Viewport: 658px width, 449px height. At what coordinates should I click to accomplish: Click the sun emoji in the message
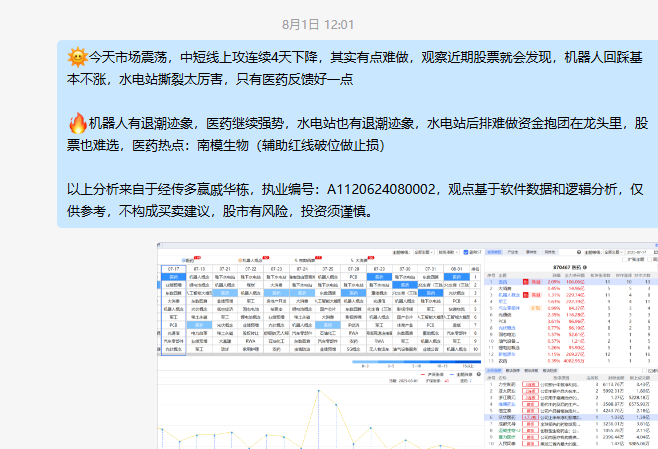point(78,57)
